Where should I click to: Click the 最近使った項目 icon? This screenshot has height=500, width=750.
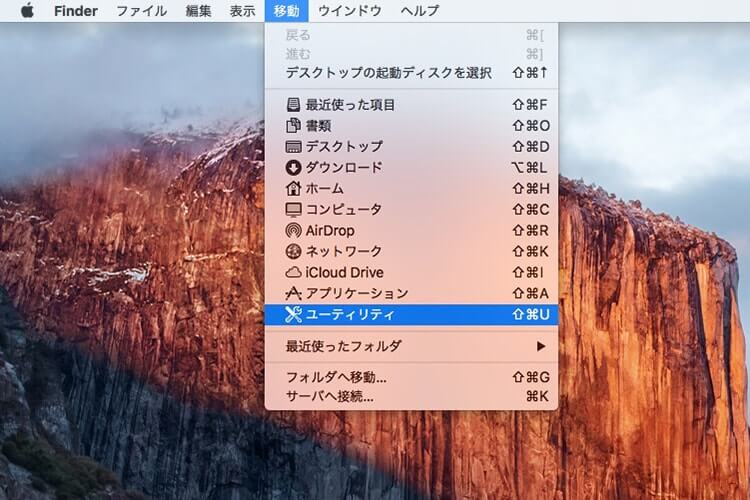293,104
